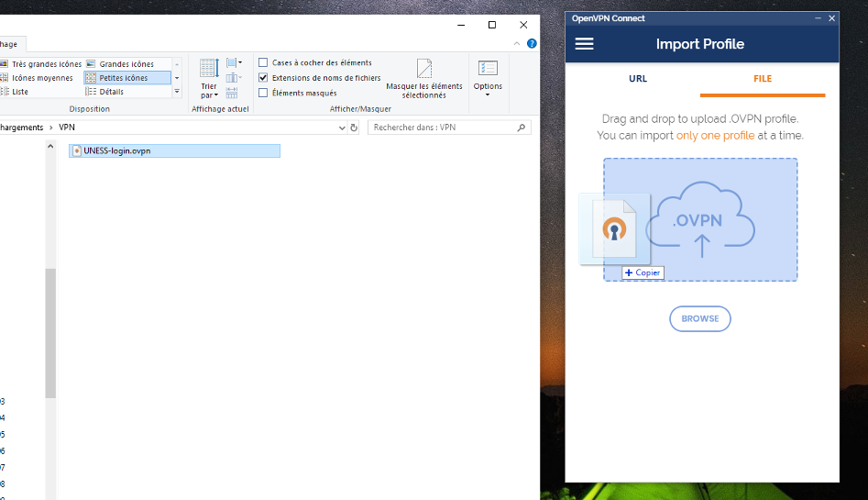The image size is (868, 500).
Task: Collapse the Explorer ribbon
Action: [x=516, y=43]
